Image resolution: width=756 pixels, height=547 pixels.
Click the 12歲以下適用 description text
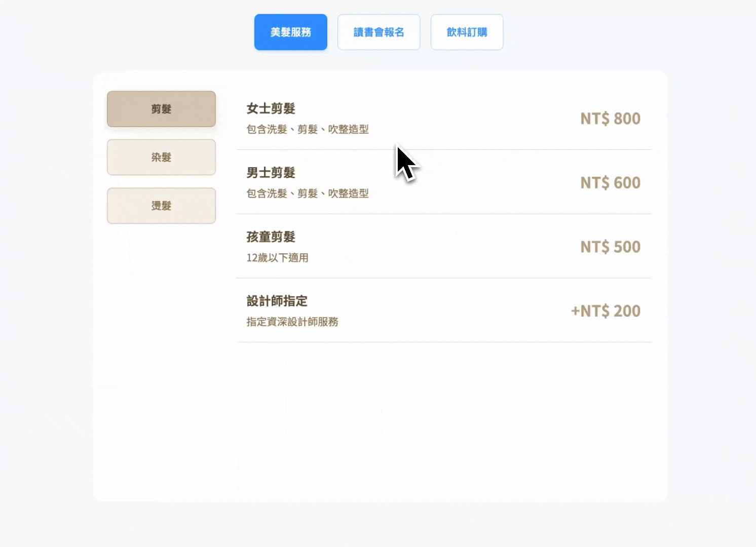tap(277, 258)
